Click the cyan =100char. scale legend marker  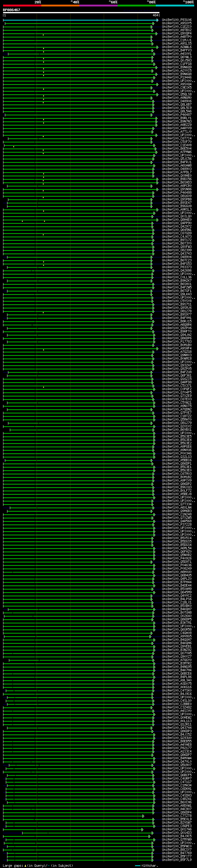(137, 866)
